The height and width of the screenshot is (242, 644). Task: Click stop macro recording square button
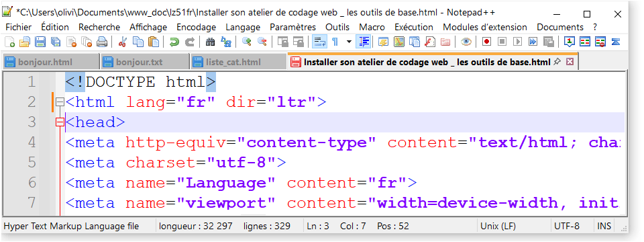coord(502,42)
